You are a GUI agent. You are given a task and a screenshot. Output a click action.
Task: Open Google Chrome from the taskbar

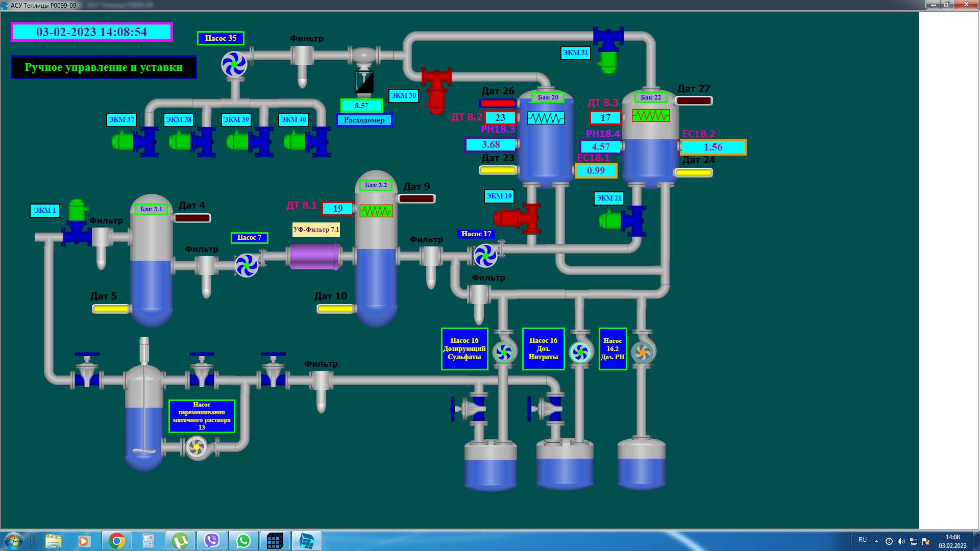tap(116, 541)
